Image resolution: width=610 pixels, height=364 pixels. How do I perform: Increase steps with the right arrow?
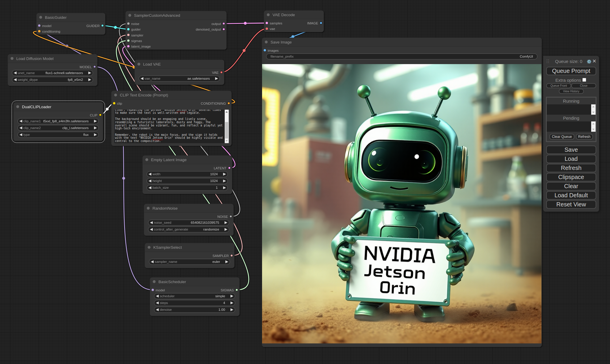coord(232,303)
